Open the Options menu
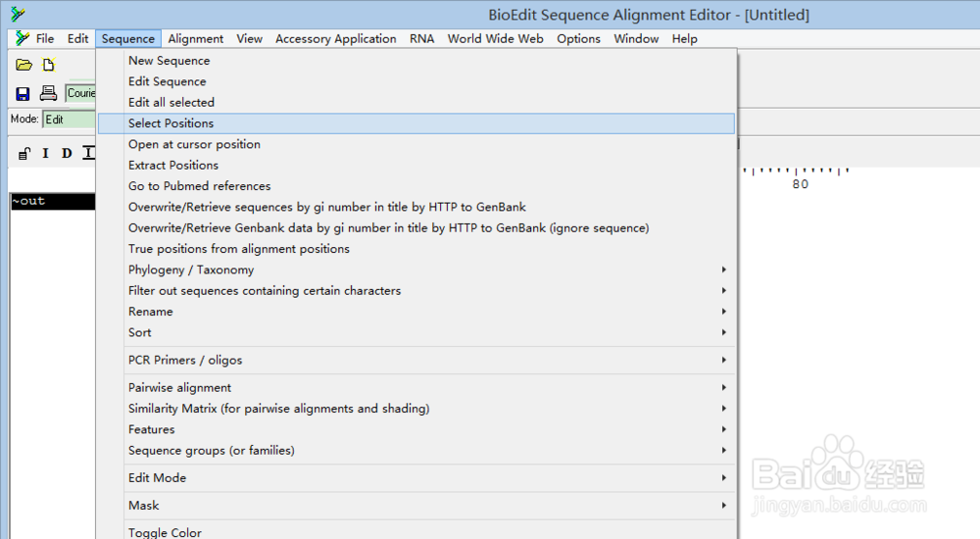Screen dimensions: 980x539 pyautogui.click(x=578, y=39)
